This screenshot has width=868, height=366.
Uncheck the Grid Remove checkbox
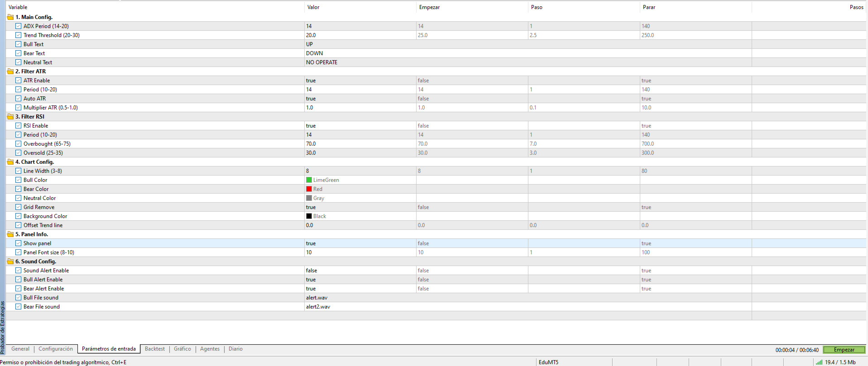click(x=19, y=207)
